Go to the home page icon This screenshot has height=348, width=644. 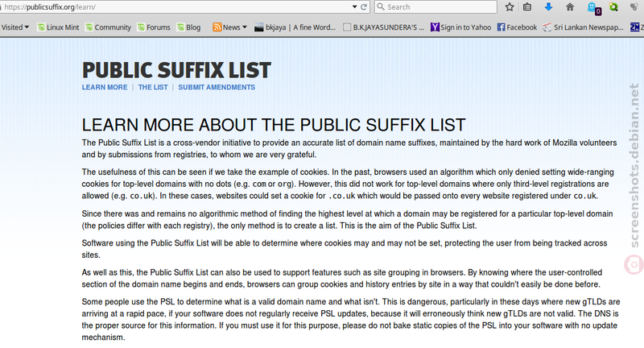pyautogui.click(x=570, y=7)
